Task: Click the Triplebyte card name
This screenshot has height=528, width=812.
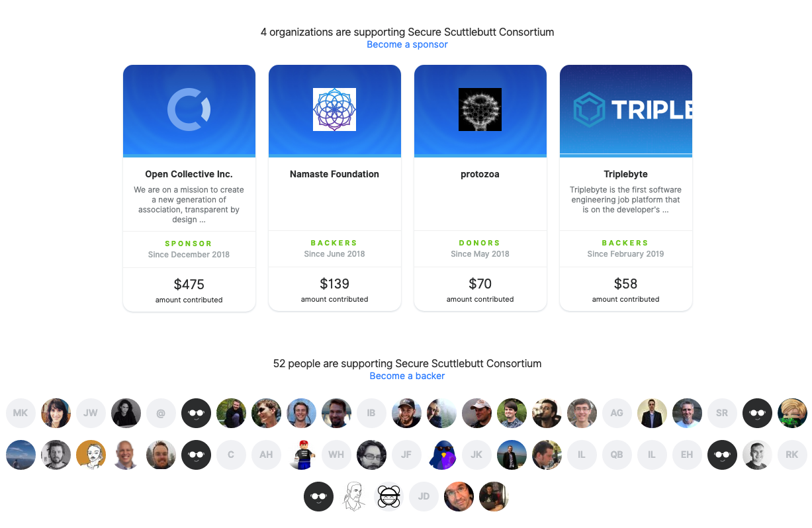Action: 626,174
